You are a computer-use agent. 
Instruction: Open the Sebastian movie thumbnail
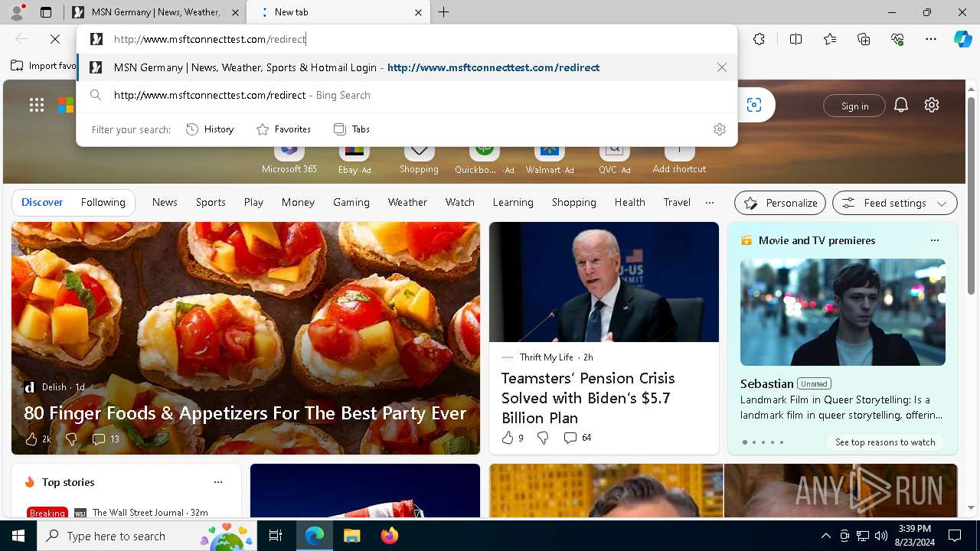click(842, 311)
